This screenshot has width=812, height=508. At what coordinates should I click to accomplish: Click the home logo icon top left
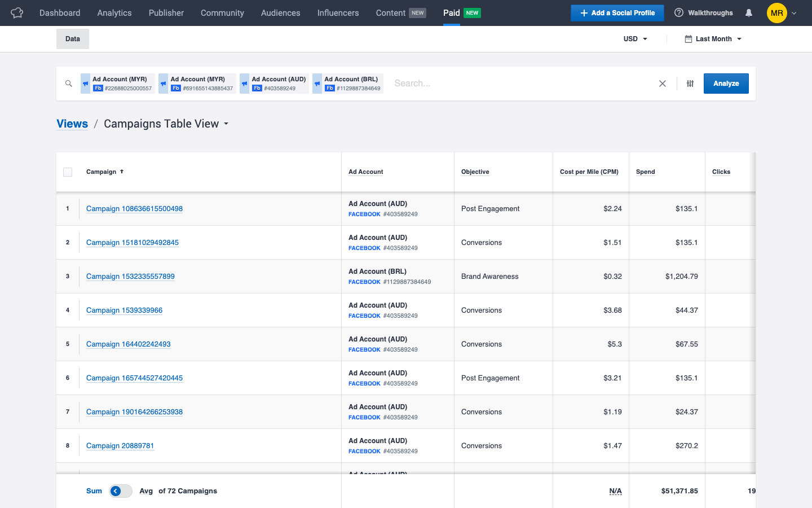point(16,12)
